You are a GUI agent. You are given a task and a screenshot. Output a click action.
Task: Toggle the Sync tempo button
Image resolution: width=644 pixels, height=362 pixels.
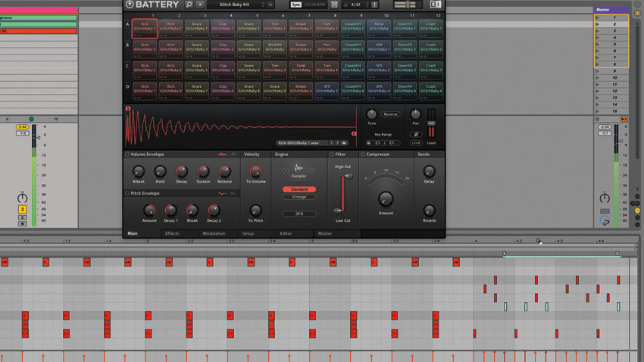pyautogui.click(x=295, y=5)
